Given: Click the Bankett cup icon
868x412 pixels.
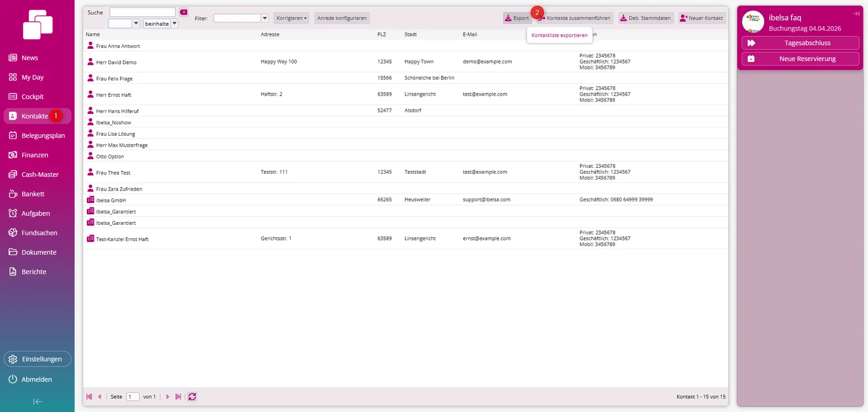Looking at the screenshot, I should (x=13, y=194).
